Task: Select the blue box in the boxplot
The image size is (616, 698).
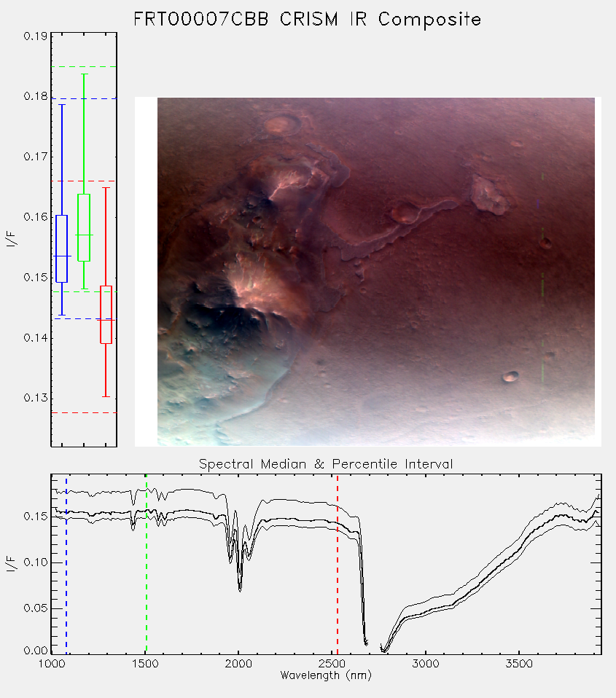Action: coord(61,248)
